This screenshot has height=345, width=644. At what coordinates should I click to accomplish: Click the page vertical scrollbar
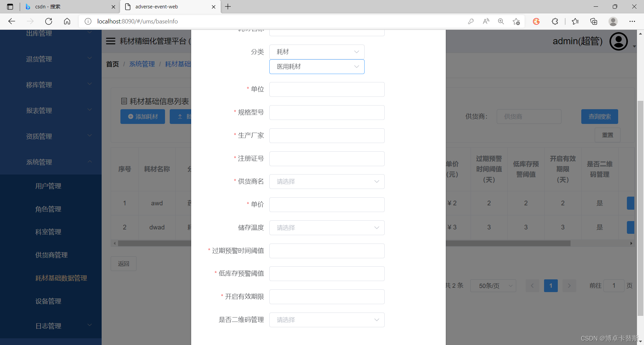pyautogui.click(x=640, y=208)
